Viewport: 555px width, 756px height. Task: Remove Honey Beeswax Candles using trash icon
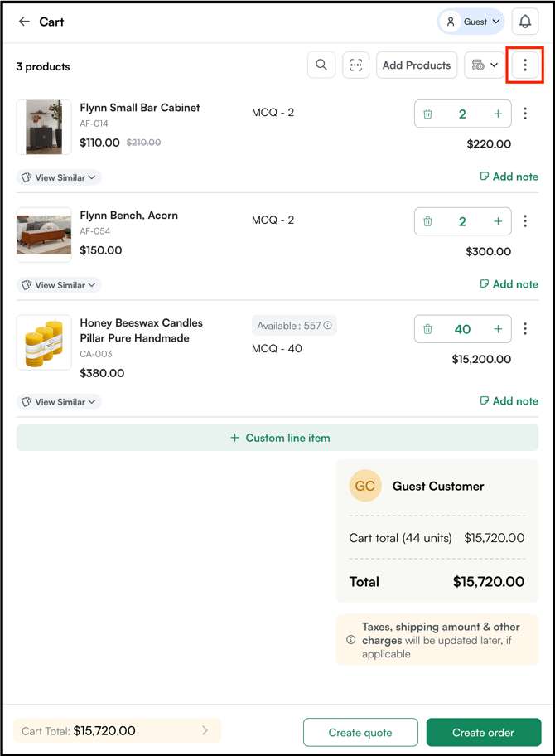coord(427,329)
